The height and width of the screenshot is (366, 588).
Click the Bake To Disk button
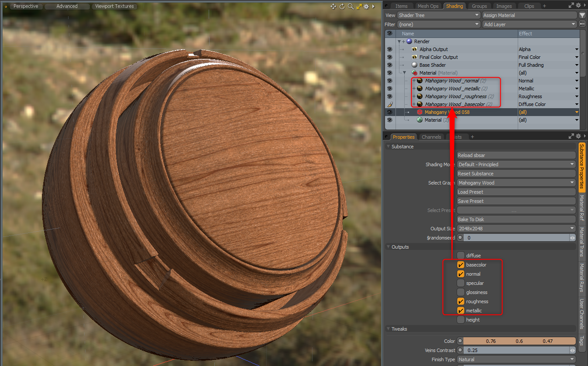pos(516,219)
